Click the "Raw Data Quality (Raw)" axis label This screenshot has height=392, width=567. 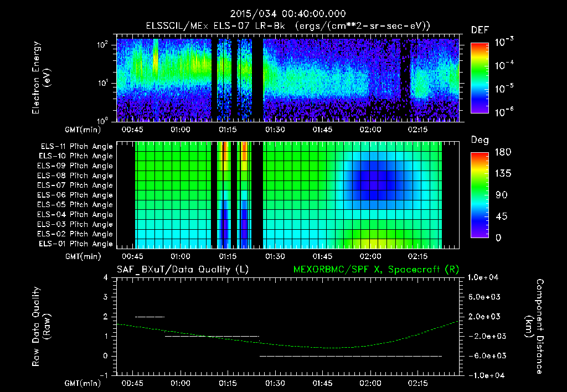[x=41, y=327]
